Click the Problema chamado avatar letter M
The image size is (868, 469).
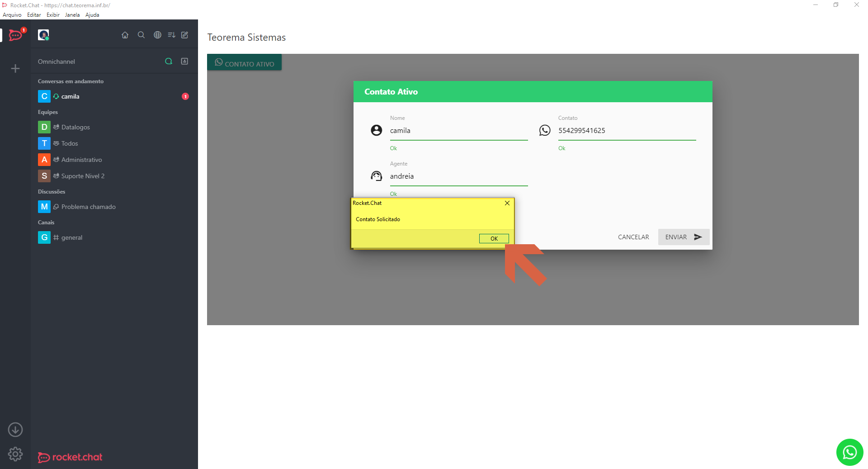point(44,207)
